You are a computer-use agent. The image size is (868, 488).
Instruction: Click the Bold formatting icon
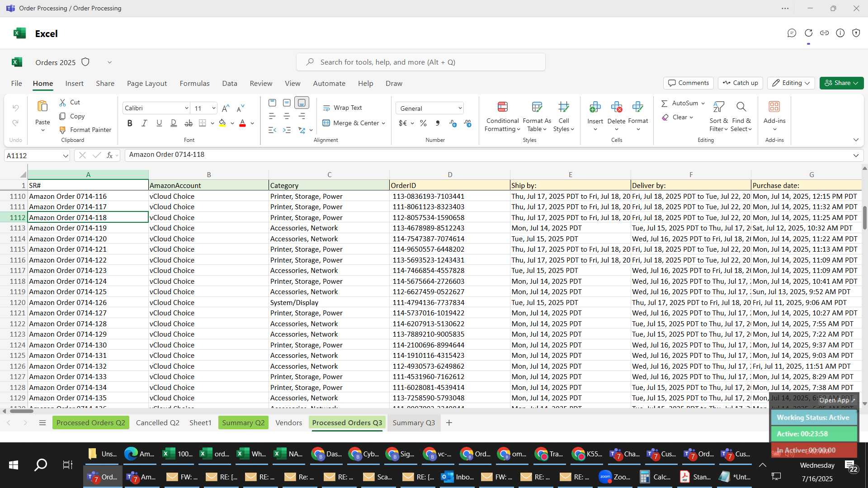tap(130, 123)
